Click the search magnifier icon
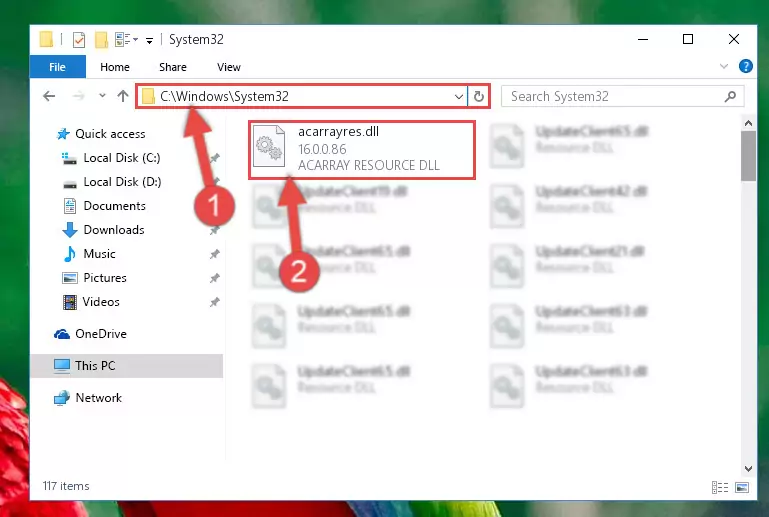The image size is (769, 517). (x=730, y=96)
